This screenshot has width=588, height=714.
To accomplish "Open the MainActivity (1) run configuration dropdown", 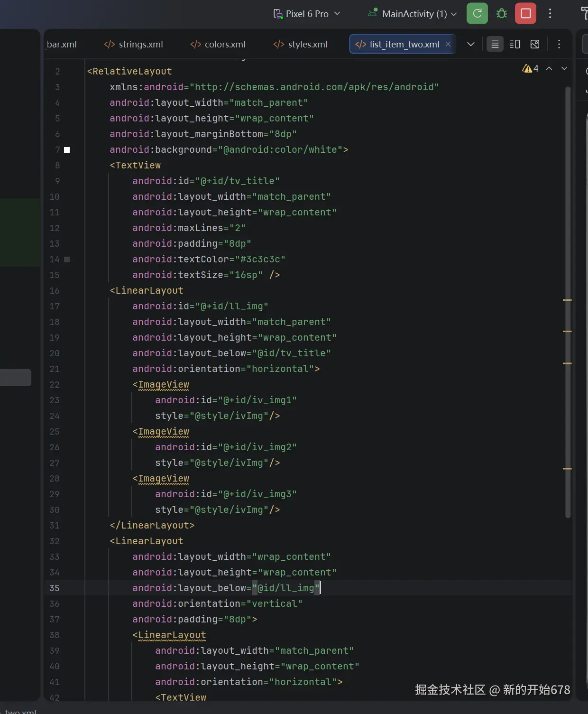I will coord(412,14).
